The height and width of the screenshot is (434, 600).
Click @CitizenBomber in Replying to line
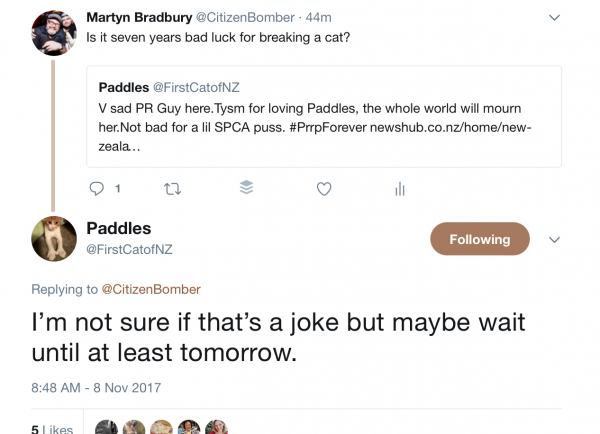(x=151, y=289)
